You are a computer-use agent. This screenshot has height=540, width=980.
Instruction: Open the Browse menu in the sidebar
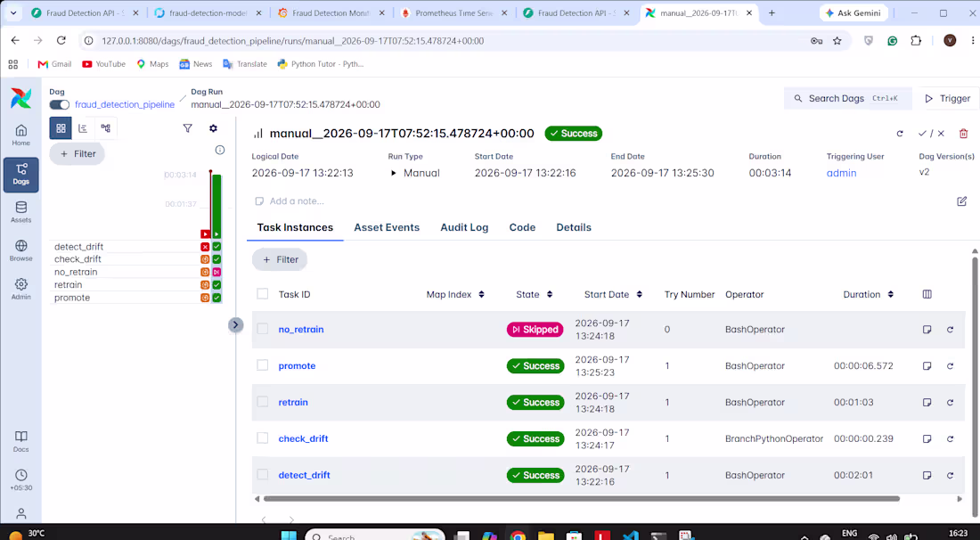point(20,250)
